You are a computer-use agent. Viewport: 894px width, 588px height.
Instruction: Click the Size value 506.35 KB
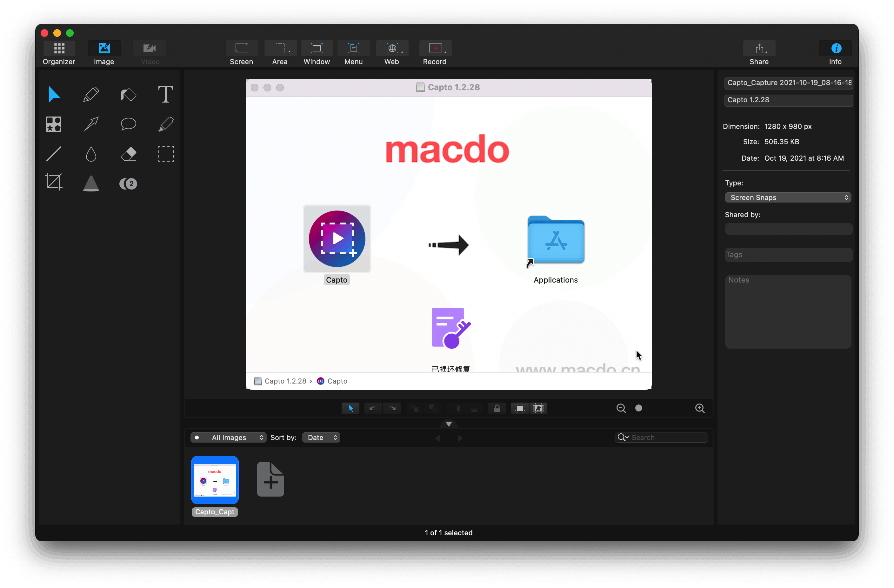pyautogui.click(x=782, y=142)
